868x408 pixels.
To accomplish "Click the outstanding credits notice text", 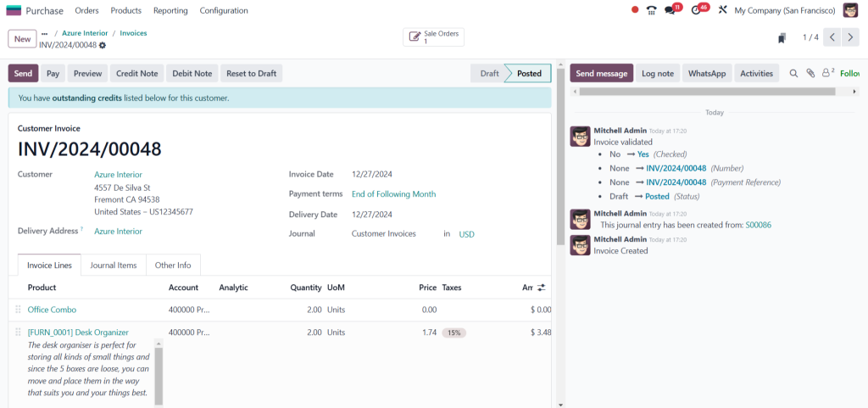I will (124, 98).
